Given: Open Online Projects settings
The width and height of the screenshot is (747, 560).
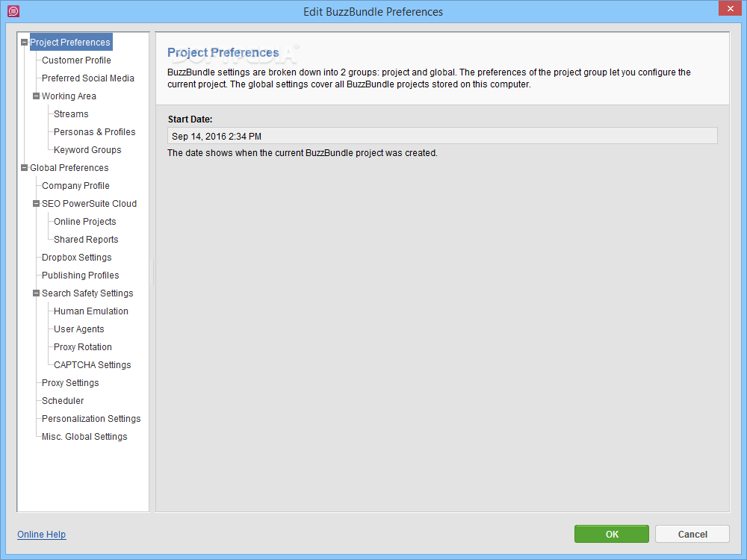Looking at the screenshot, I should pos(85,222).
